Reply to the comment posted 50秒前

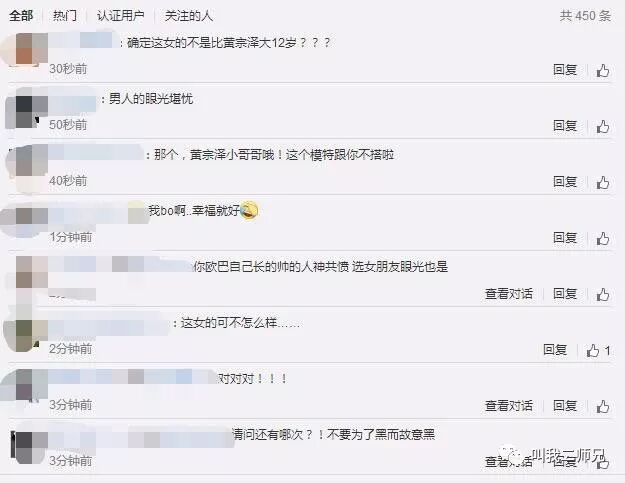(565, 126)
